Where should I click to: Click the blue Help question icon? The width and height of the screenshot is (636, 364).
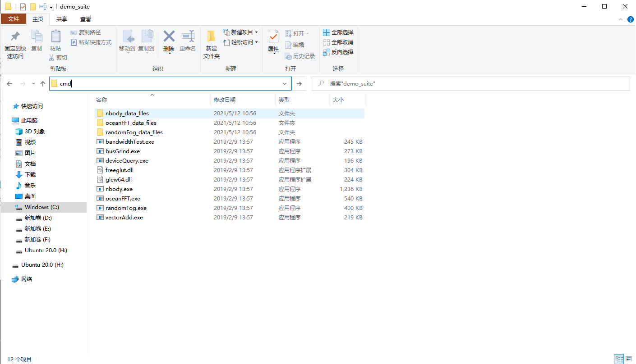click(631, 19)
